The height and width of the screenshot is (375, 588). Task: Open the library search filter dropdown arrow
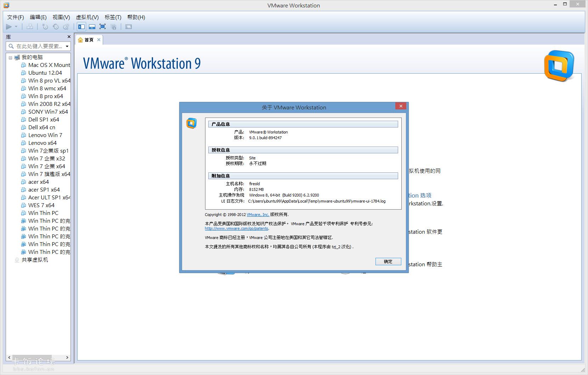click(x=67, y=46)
